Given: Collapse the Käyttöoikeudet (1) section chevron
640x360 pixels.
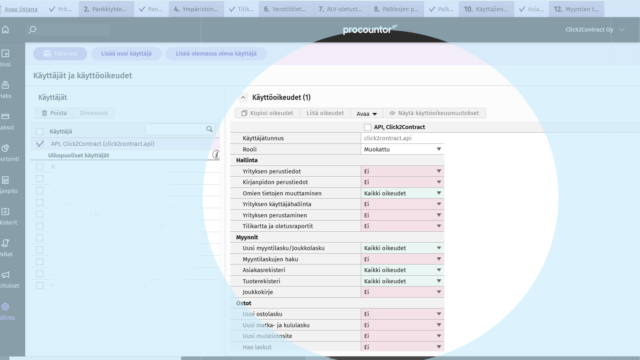Looking at the screenshot, I should [x=243, y=97].
